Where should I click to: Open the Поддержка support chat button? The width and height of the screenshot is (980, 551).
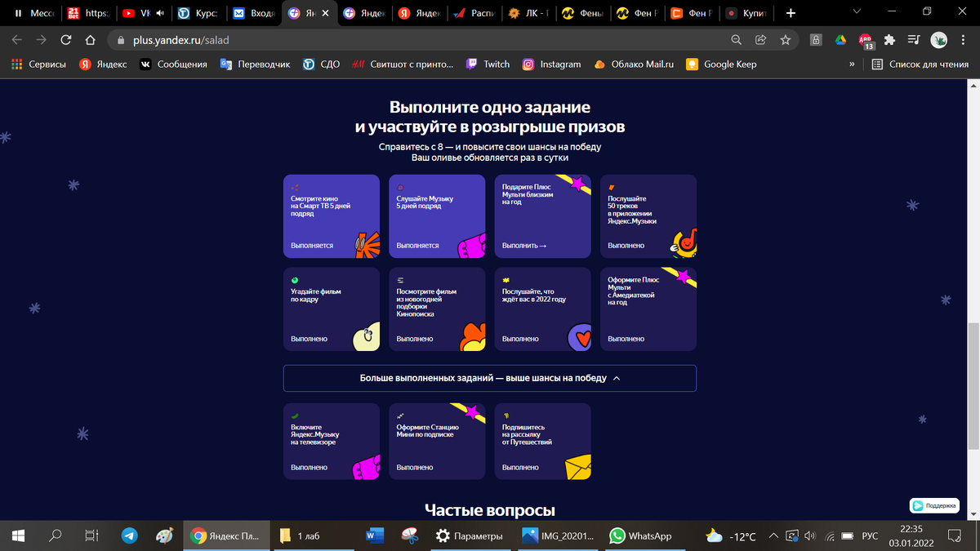pos(935,505)
